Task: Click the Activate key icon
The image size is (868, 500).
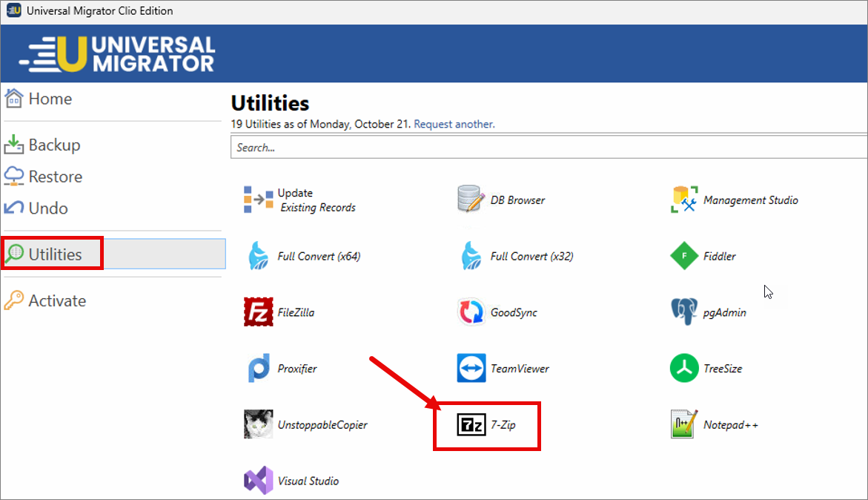Action: (x=14, y=300)
